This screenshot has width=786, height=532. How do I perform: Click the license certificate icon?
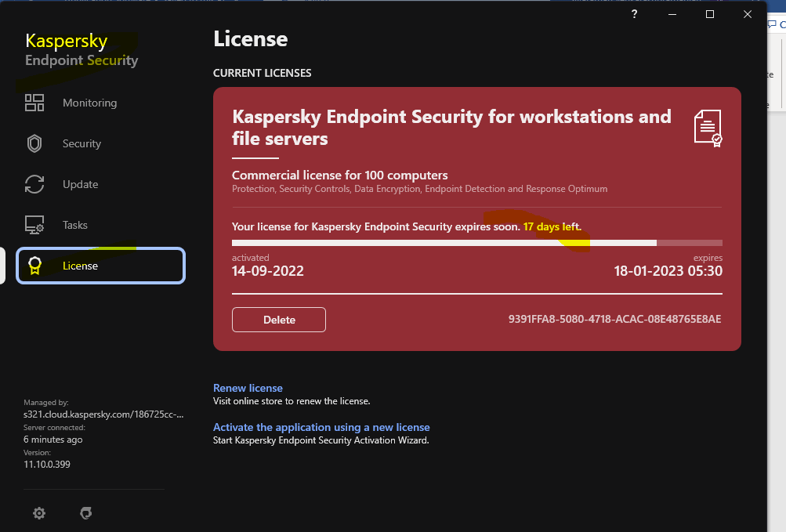point(707,128)
